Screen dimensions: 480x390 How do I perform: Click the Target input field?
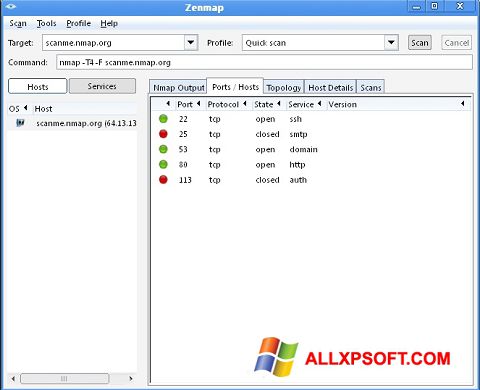113,43
